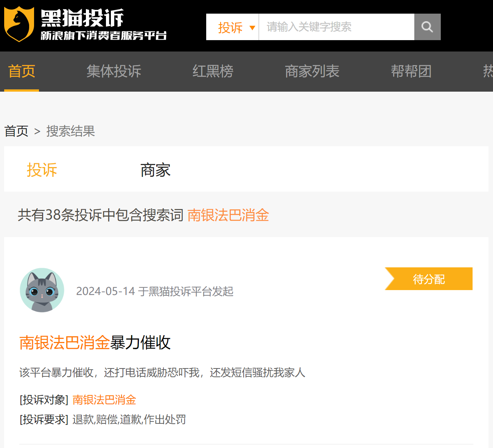Open the 红黑榜 navigation item
Viewport: 493px width, 448px height.
point(213,71)
